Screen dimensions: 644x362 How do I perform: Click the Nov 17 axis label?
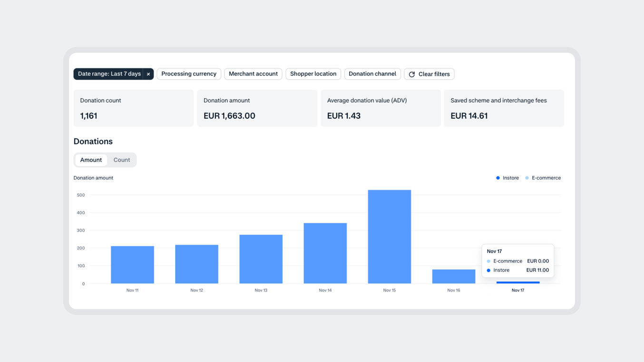point(517,290)
